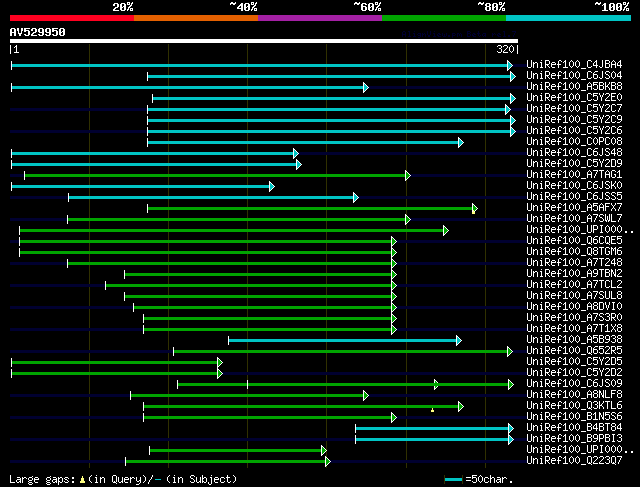Click the yellow large gap marker on Q3KTL6 row
640x487 pixels.
pos(433,409)
